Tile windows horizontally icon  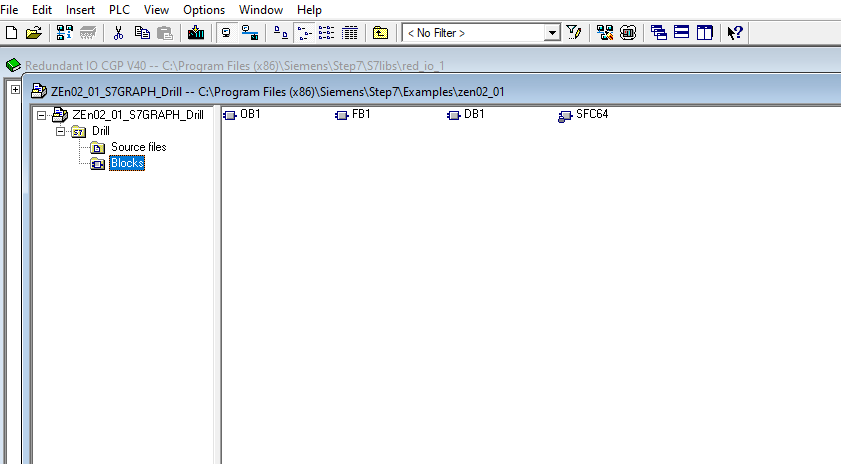pos(681,33)
